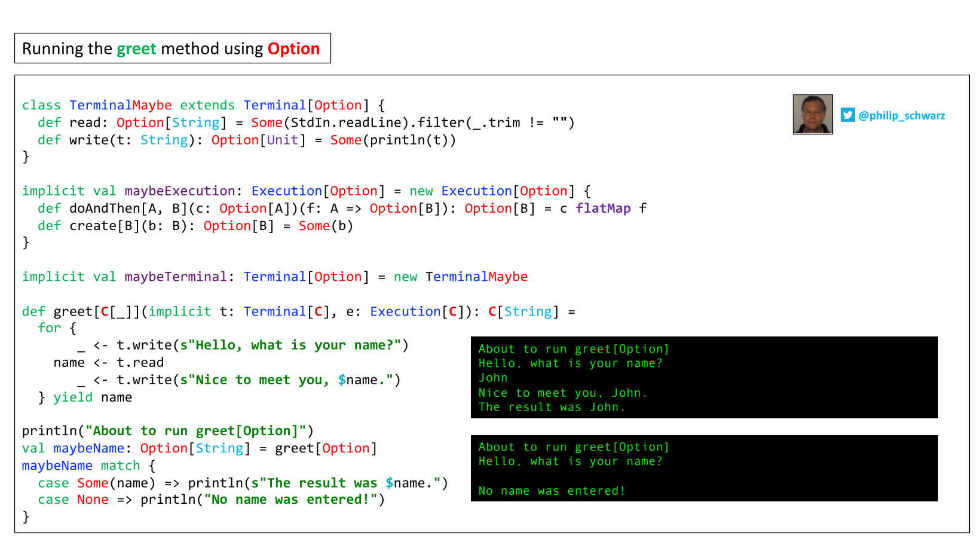Click the Twitter bird icon
This screenshot has height=551, width=980.
tap(847, 115)
